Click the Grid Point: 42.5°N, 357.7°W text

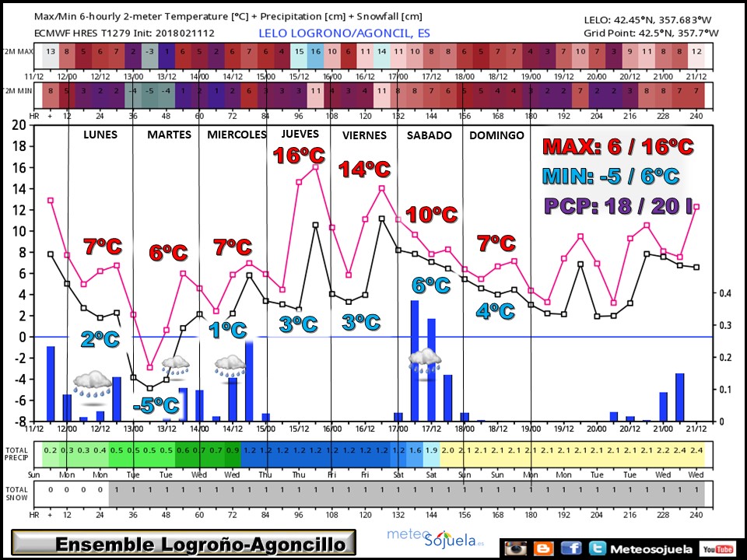(x=651, y=33)
